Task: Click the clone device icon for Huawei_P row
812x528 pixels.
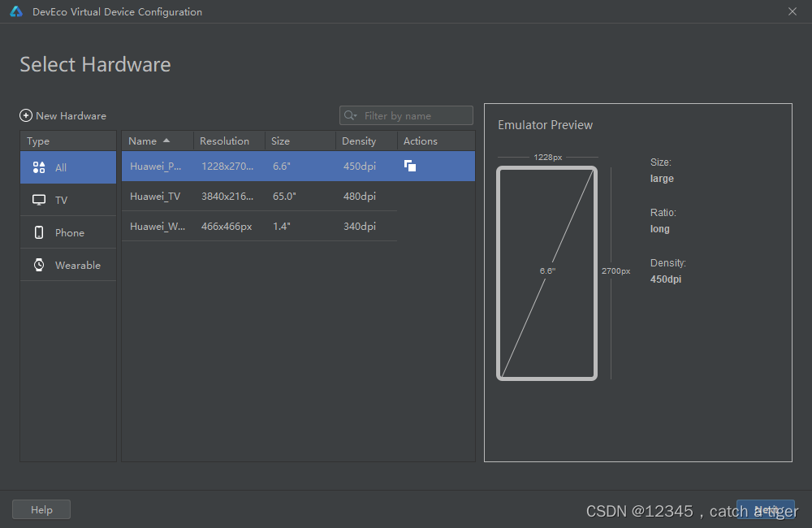Action: (409, 166)
